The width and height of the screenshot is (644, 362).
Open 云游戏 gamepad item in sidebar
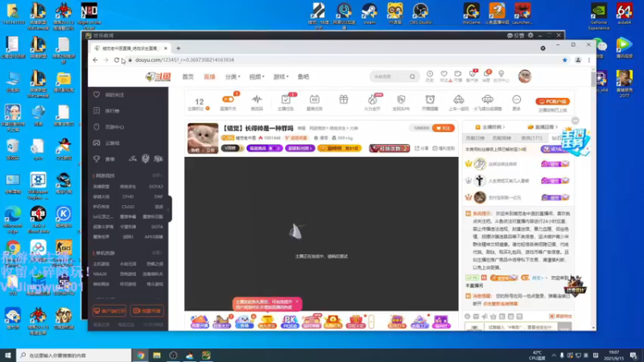[x=107, y=143]
